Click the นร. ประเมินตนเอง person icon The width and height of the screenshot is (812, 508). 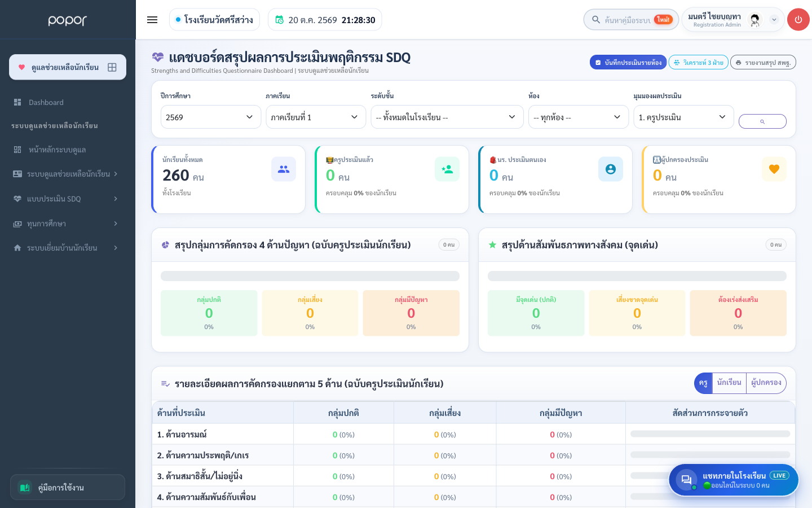(611, 169)
